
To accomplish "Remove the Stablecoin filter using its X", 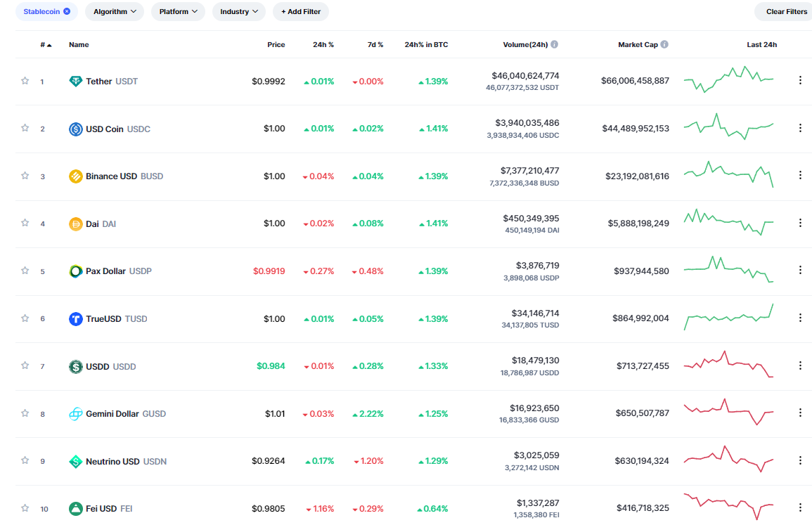I will (67, 11).
